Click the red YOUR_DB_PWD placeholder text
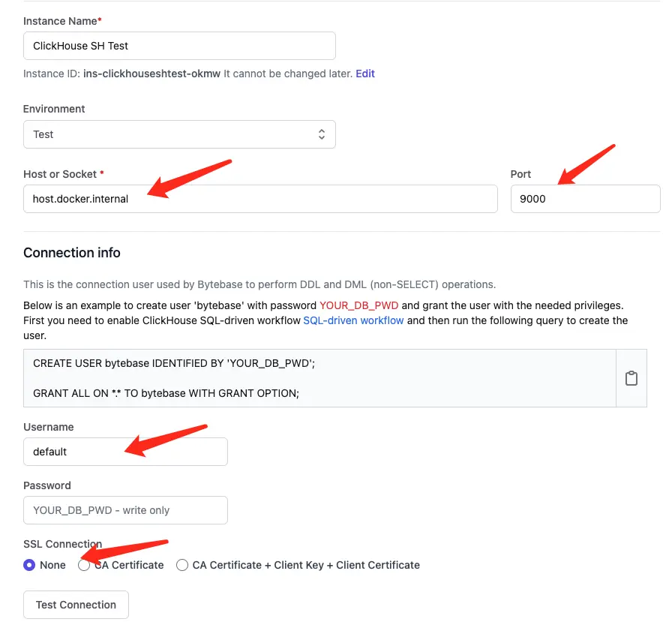This screenshot has height=628, width=672. click(358, 305)
